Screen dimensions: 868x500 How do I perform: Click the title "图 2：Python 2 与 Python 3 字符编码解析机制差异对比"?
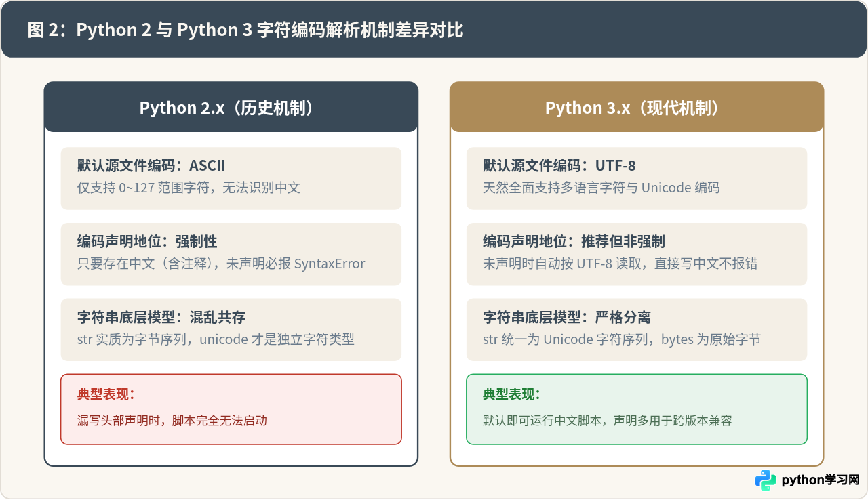coord(245,30)
